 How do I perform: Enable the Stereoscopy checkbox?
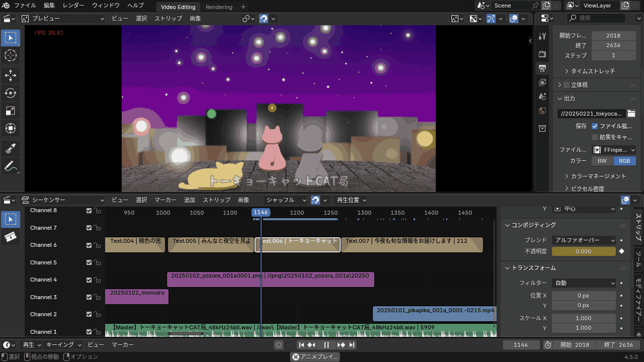tap(567, 85)
